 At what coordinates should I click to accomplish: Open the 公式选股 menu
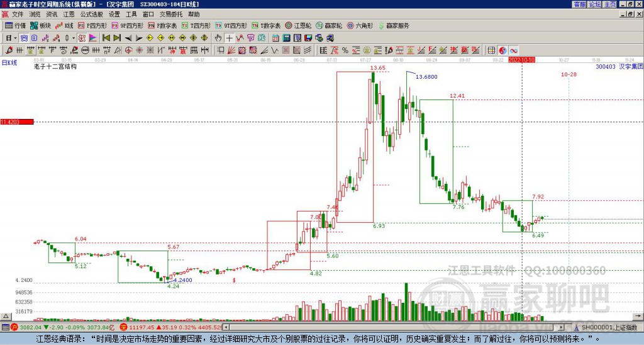[x=92, y=14]
